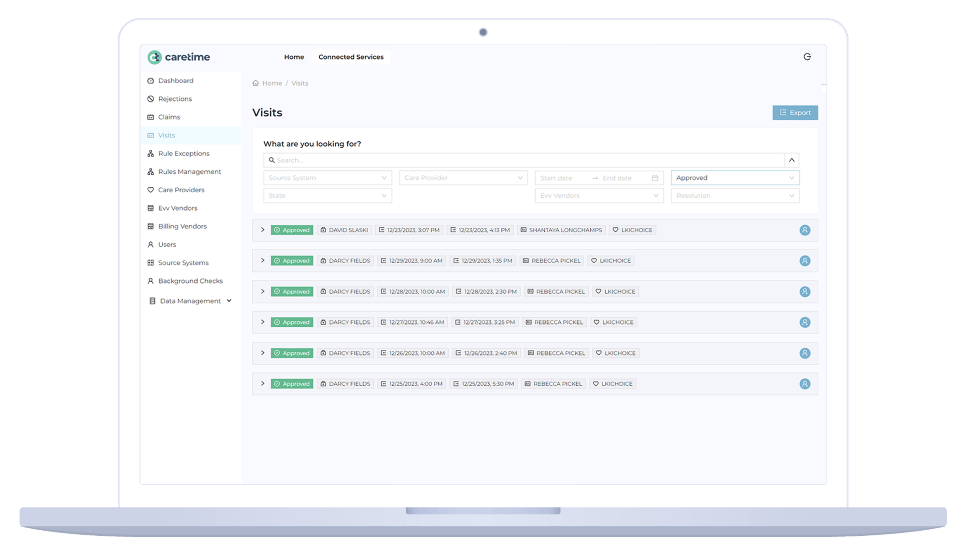Click user avatar on 12/28/2023 visit row
This screenshot has width=966, height=560.
point(805,292)
